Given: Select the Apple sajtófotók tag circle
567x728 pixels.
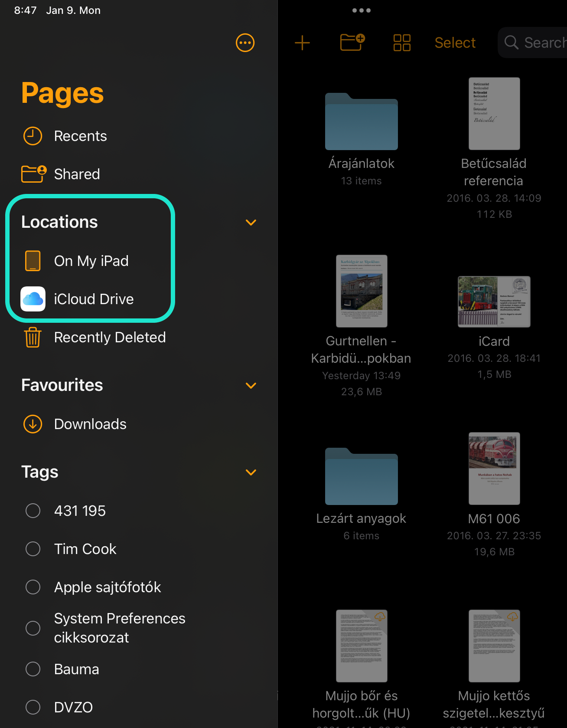Looking at the screenshot, I should click(33, 587).
